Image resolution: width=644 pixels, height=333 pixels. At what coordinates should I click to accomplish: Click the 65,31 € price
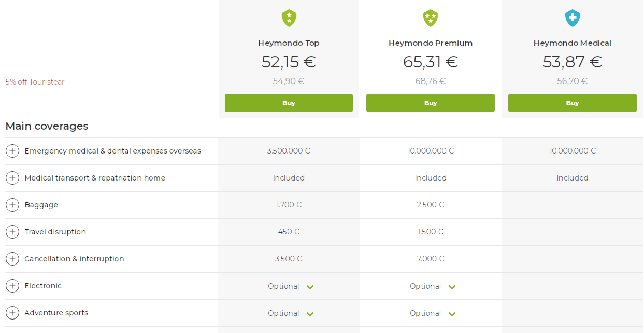[x=431, y=62]
